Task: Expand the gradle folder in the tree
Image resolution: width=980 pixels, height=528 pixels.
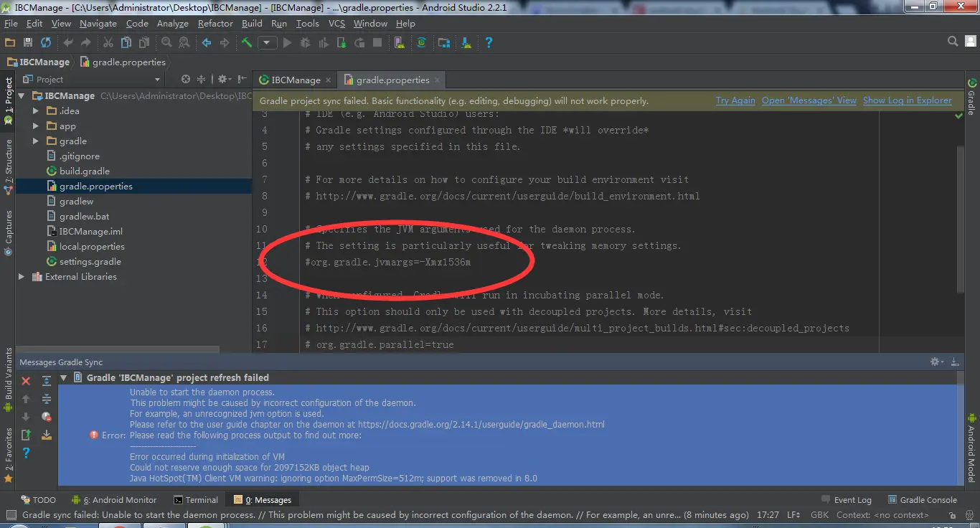Action: tap(36, 141)
